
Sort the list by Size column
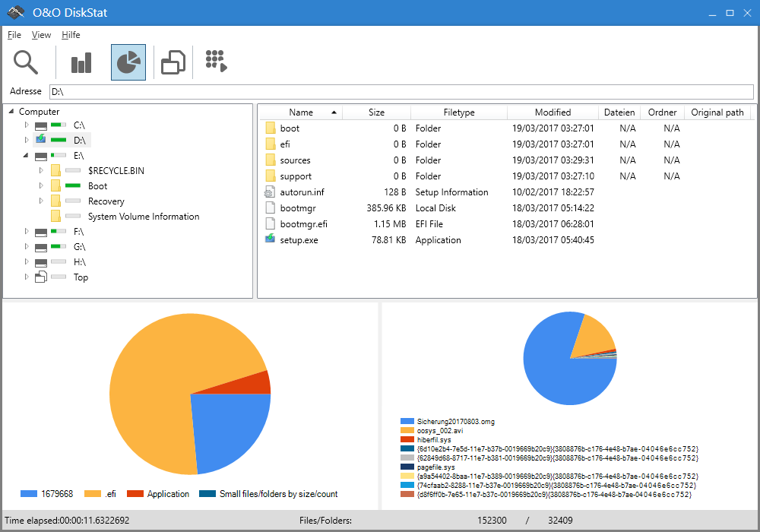377,112
